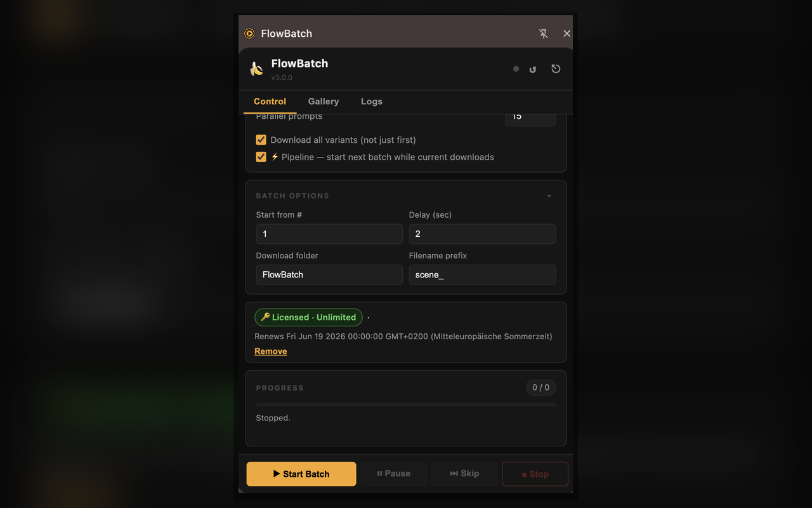This screenshot has width=812, height=508.
Task: Click the 0 / 0 progress counter
Action: tap(540, 387)
